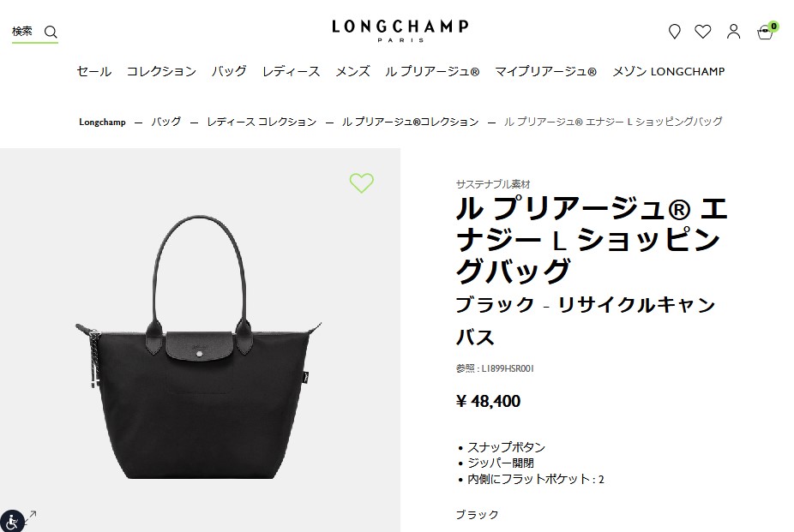Open the account profile icon
The width and height of the screenshot is (794, 532).
coord(734,32)
